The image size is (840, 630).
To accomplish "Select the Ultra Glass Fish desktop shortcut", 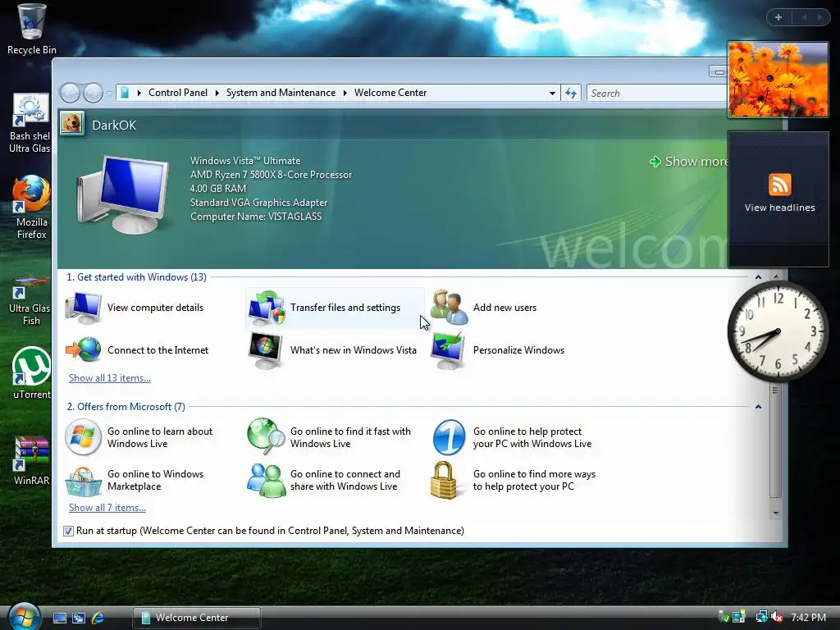I will [x=30, y=300].
